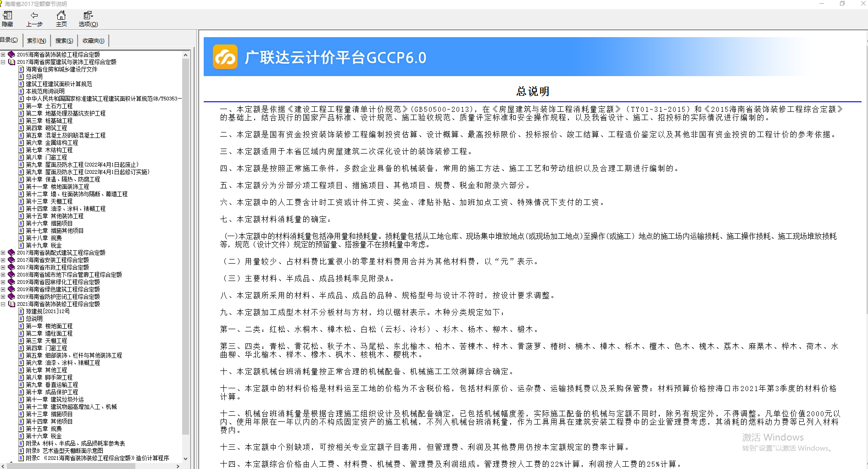Click the page icon beside 第三章 桩基础工程

21,121
